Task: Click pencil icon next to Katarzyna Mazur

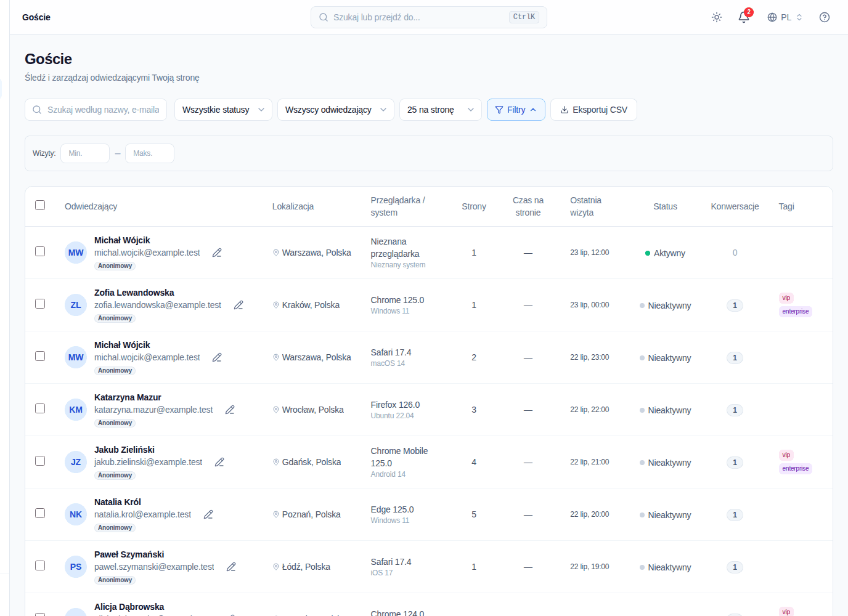Action: coord(230,410)
